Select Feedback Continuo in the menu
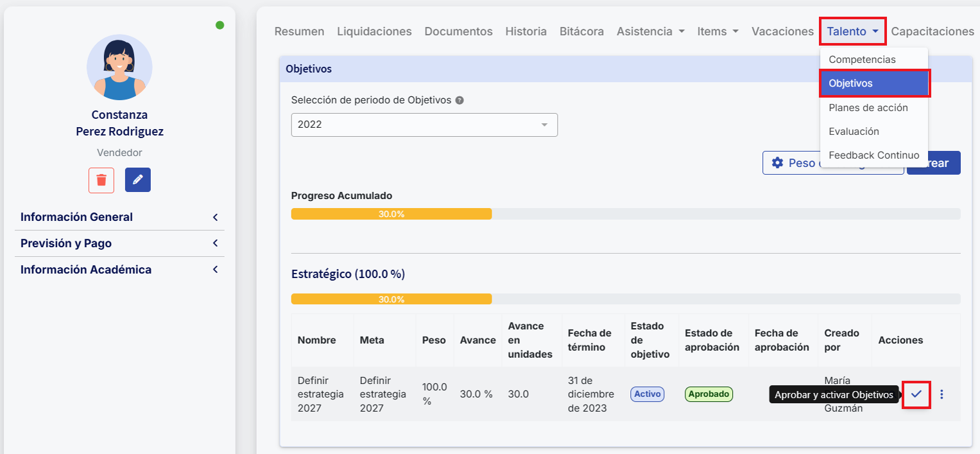 [873, 155]
